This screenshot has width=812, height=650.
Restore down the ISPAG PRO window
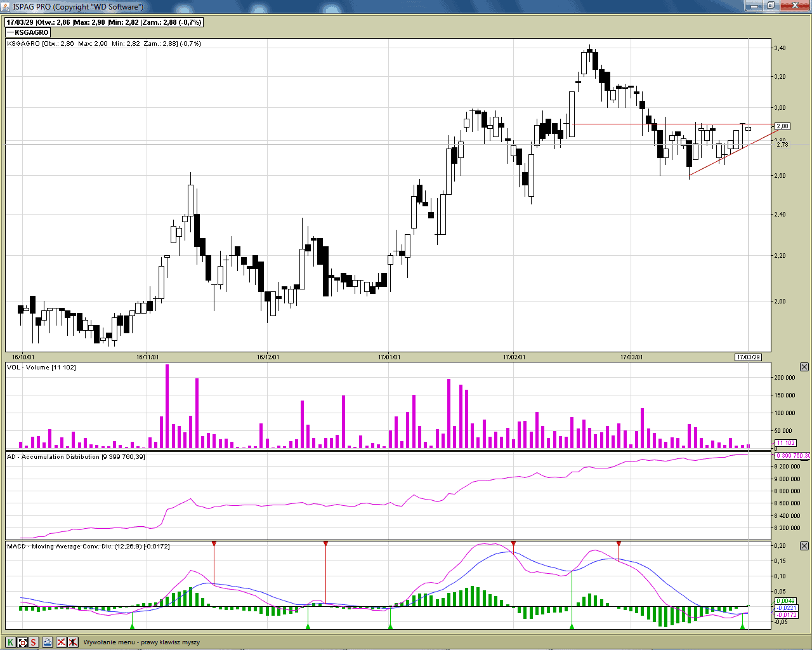771,6
